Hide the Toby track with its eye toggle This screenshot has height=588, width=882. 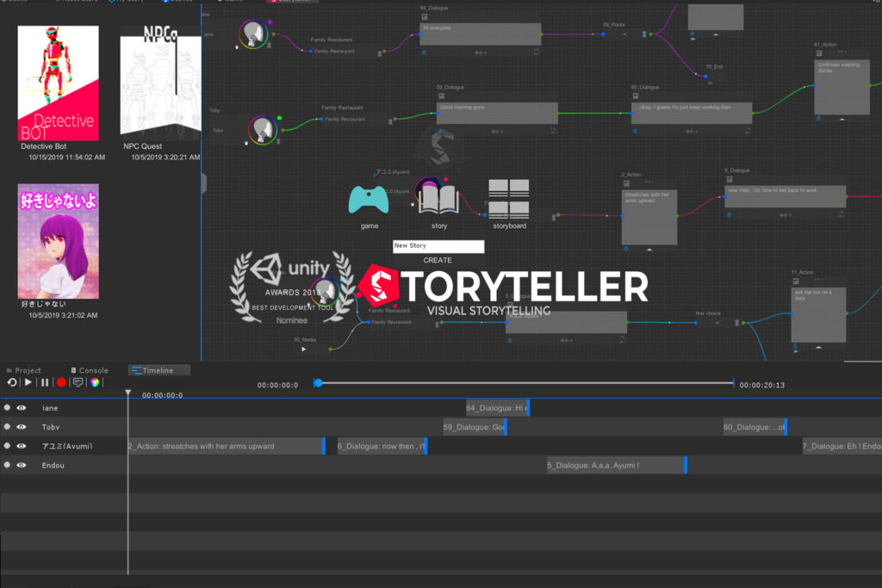pyautogui.click(x=21, y=426)
